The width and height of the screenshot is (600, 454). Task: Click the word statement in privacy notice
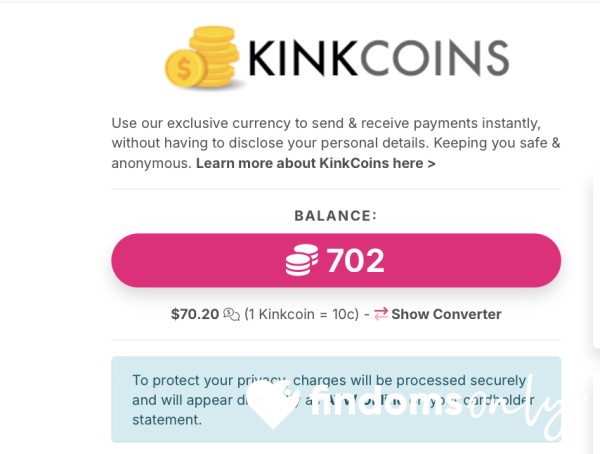[167, 420]
